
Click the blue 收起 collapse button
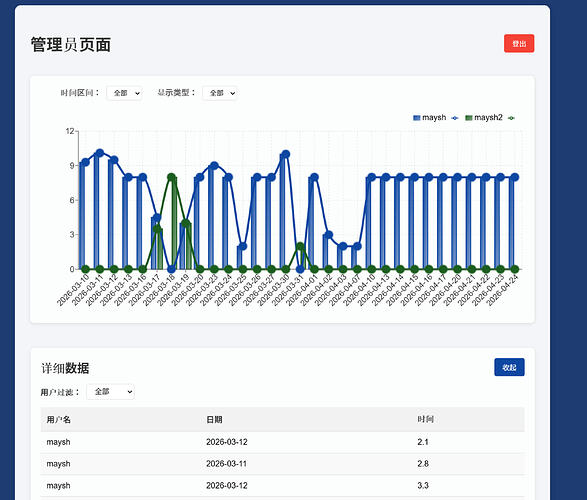pos(509,367)
